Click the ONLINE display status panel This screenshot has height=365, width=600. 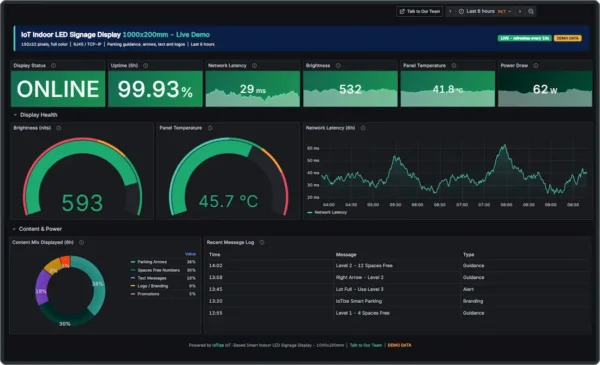click(58, 89)
